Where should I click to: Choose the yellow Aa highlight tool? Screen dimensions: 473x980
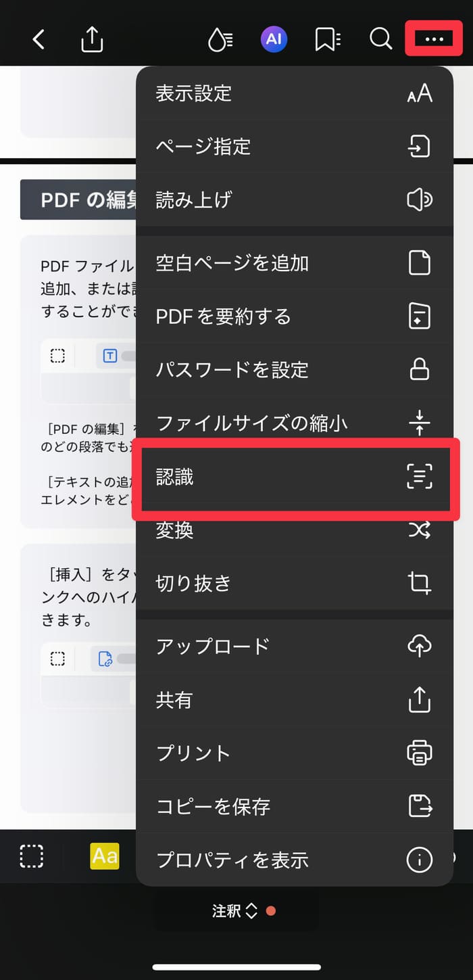coord(105,856)
